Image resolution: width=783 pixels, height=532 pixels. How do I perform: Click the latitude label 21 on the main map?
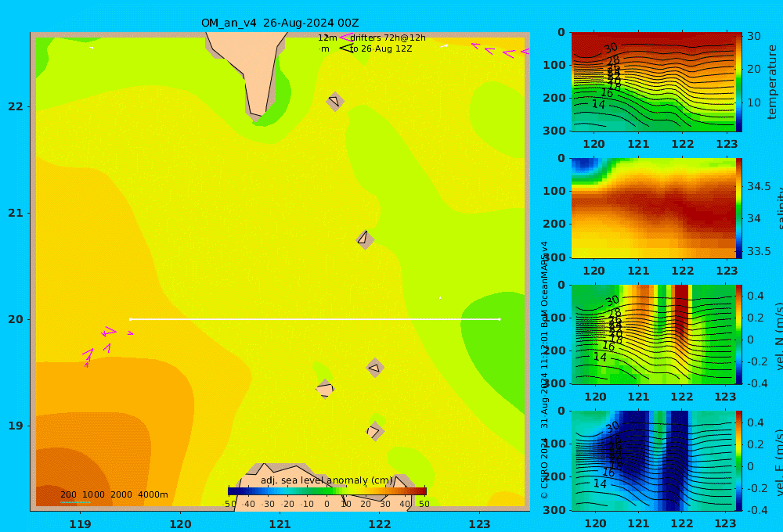pos(16,213)
